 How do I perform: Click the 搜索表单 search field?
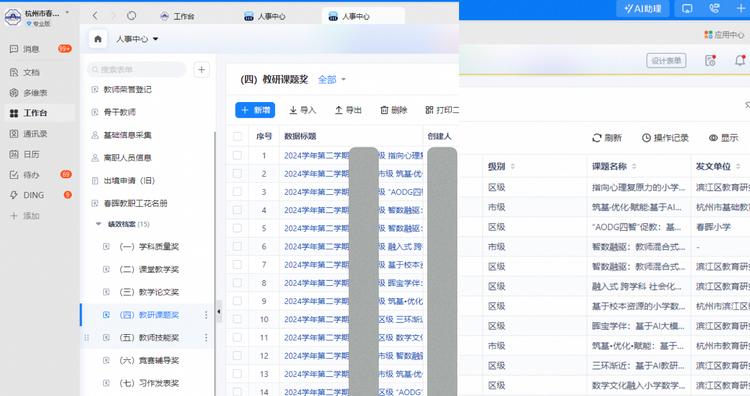pos(136,70)
